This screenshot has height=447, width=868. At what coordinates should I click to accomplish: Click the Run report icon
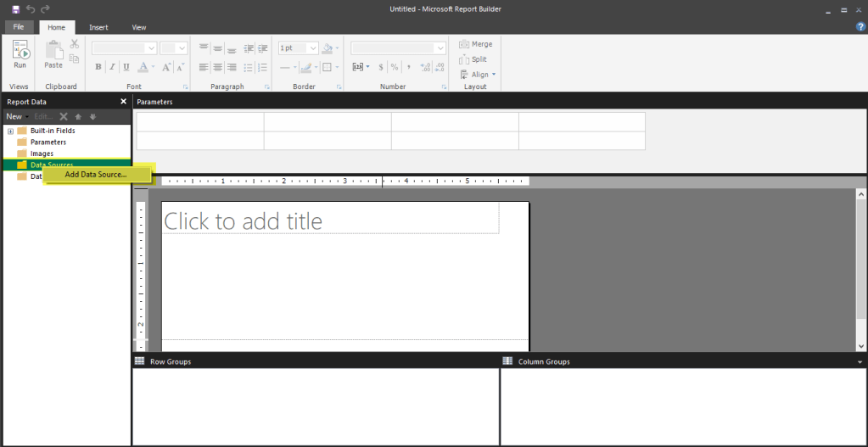20,53
